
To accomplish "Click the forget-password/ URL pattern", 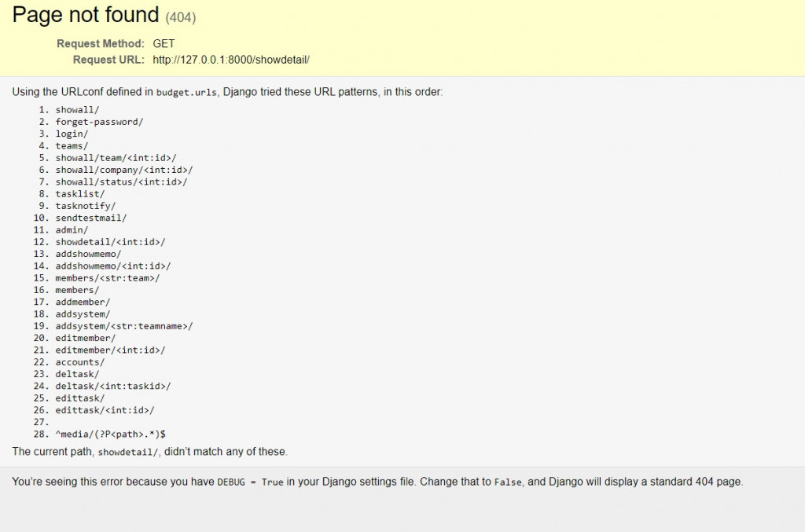I will coord(99,122).
